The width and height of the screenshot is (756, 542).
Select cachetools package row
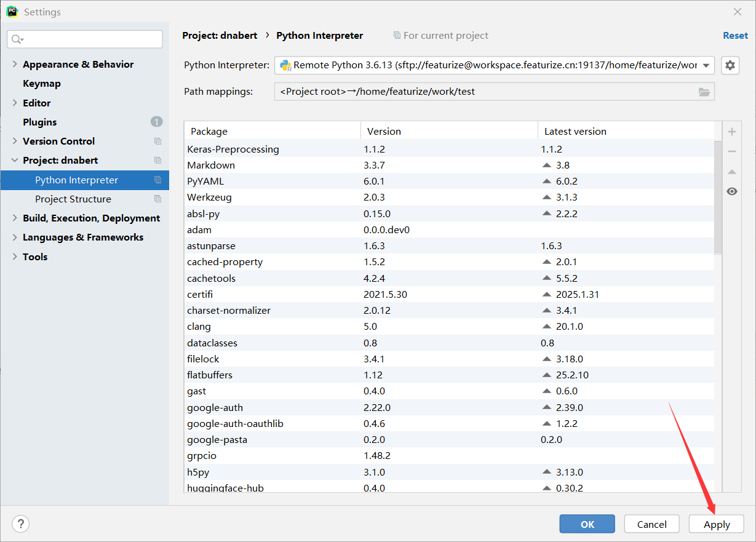450,278
